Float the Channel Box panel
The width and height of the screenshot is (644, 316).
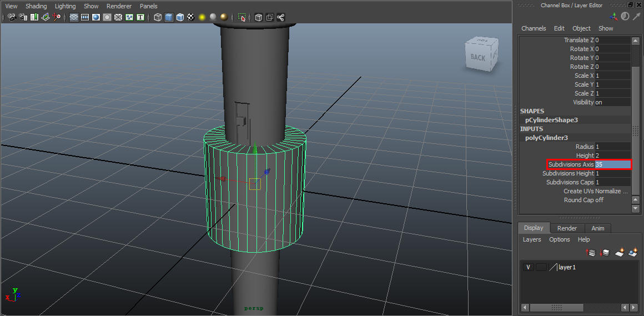631,5
